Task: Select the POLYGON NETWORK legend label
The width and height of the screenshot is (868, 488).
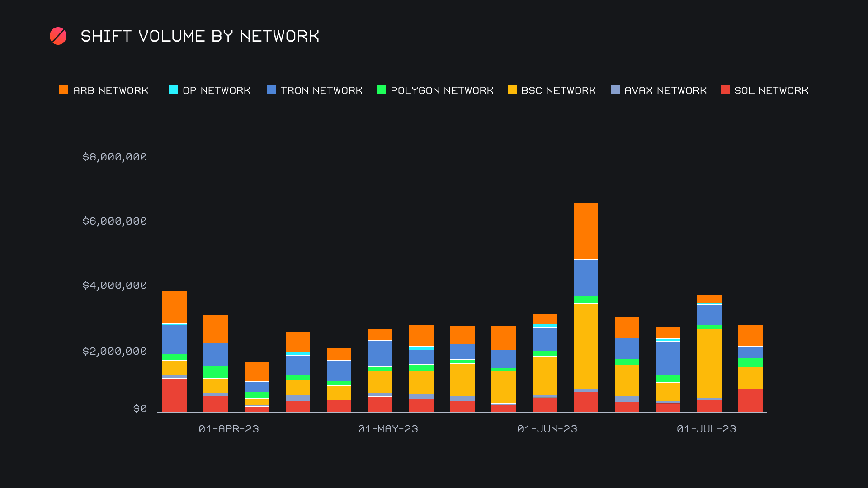Action: [442, 90]
